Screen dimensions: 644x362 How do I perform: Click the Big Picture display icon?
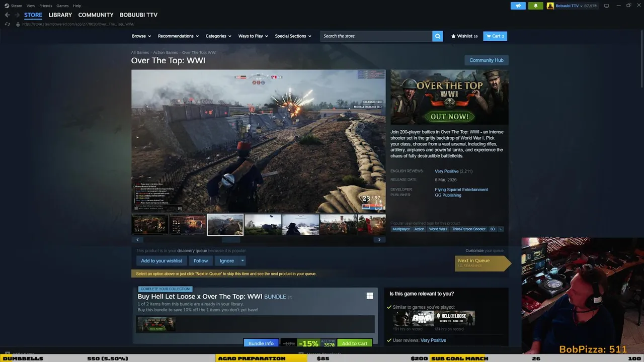coord(606,6)
